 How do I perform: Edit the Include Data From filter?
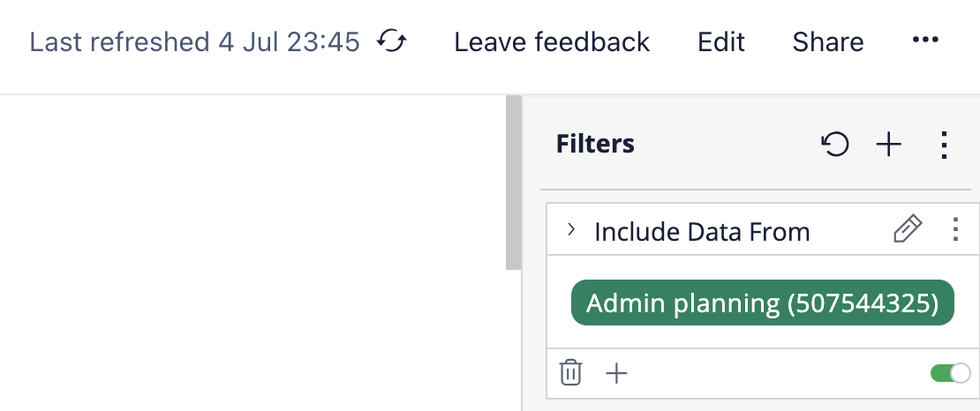coord(908,231)
